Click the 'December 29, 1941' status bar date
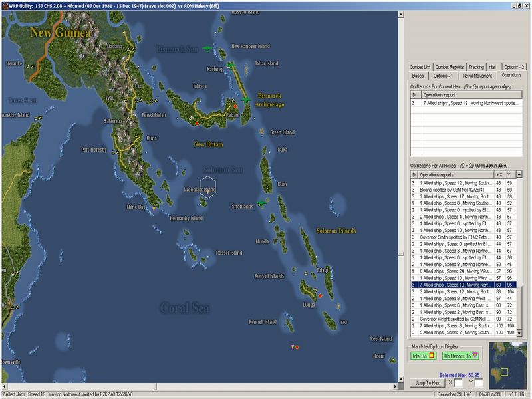532x399 pixels. (455, 394)
